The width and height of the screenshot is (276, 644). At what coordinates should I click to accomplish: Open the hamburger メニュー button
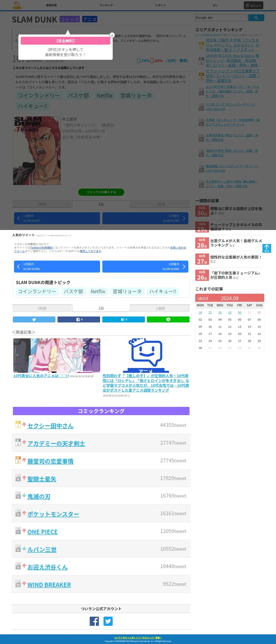click(x=253, y=5)
